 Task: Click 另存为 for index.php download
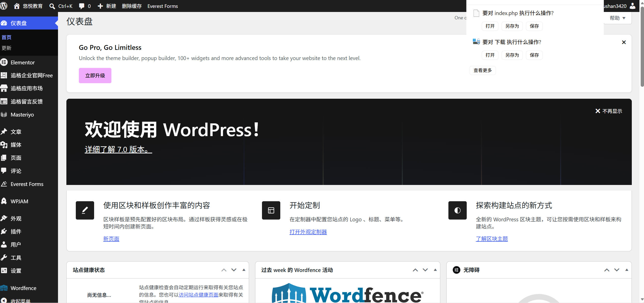point(512,26)
